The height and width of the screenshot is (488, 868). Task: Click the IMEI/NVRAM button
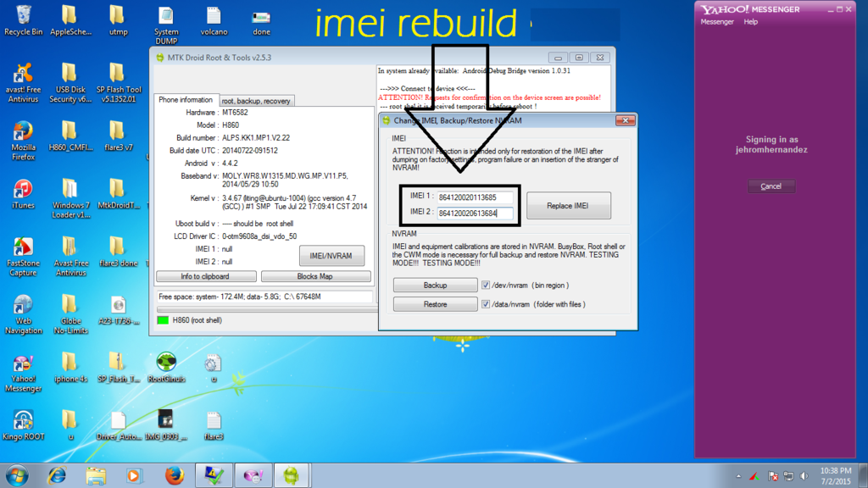coord(331,256)
